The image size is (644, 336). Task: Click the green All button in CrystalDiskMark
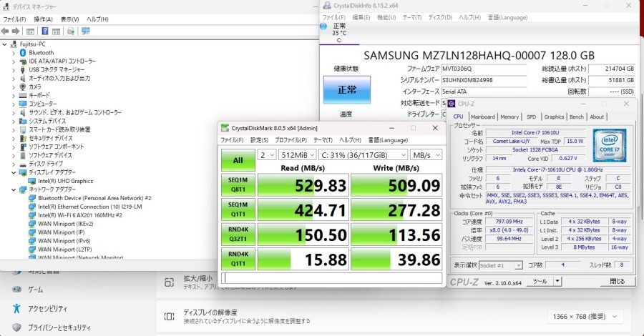click(x=238, y=160)
